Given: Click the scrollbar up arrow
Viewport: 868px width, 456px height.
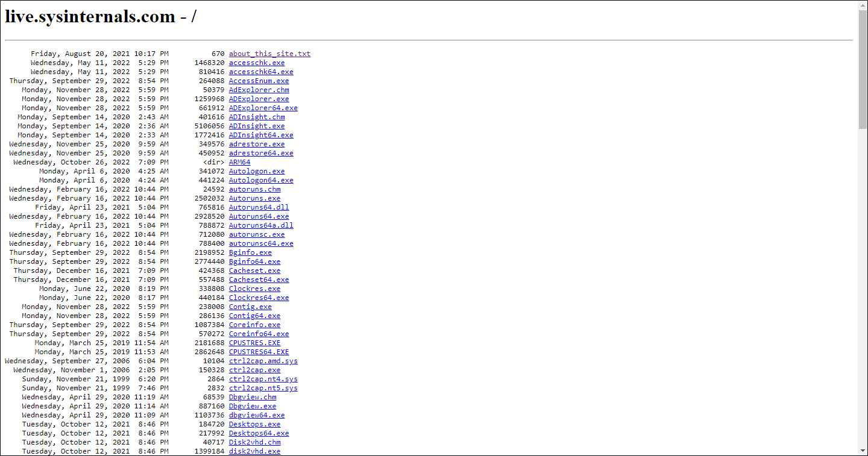Looking at the screenshot, I should (x=863, y=5).
